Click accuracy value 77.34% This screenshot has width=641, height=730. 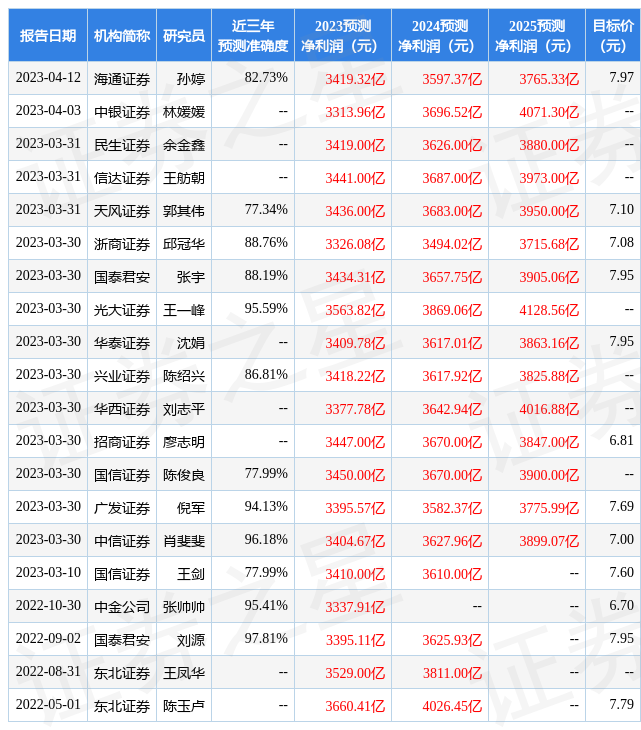266,210
